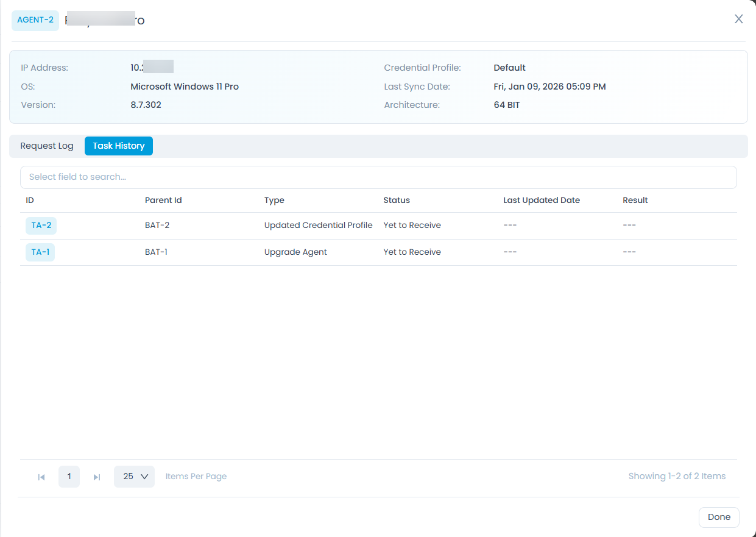Select the Upgrade Agent task row
The height and width of the screenshot is (537, 756).
(x=295, y=252)
